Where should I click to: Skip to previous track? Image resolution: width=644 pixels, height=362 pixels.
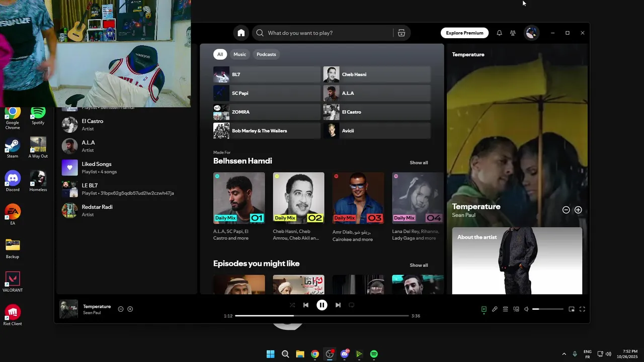306,305
